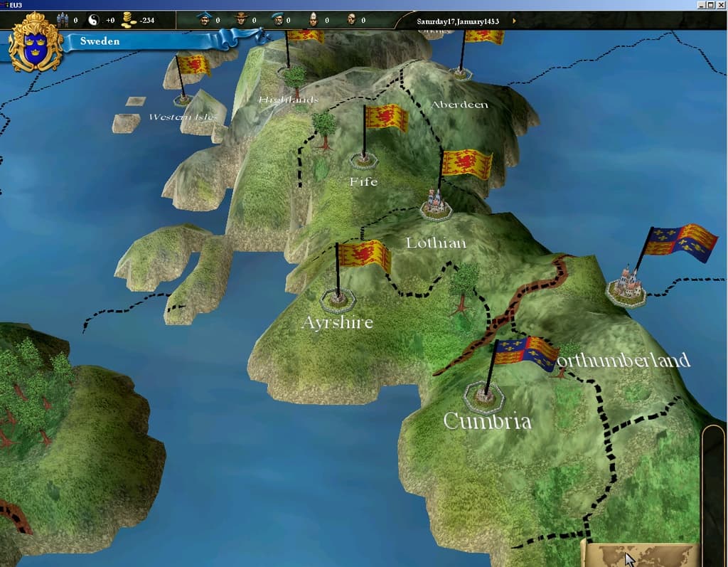Click the Sweden country name banner
The height and width of the screenshot is (567, 728).
click(x=100, y=41)
